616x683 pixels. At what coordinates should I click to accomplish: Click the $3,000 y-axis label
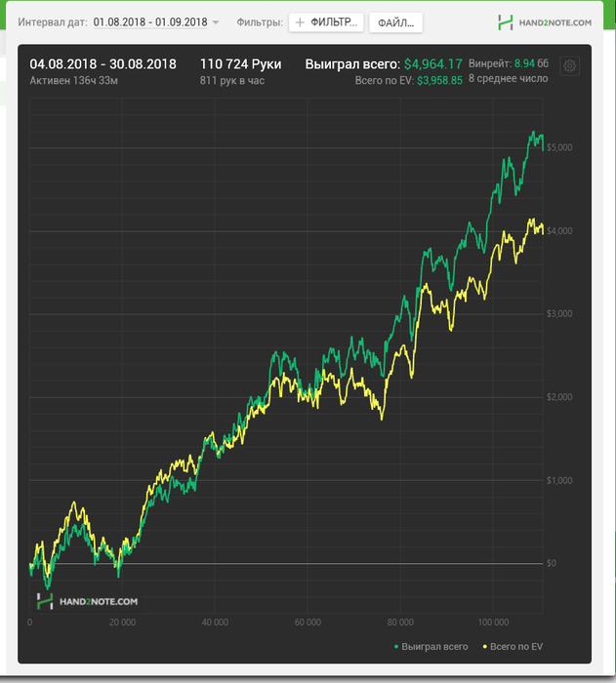click(559, 313)
